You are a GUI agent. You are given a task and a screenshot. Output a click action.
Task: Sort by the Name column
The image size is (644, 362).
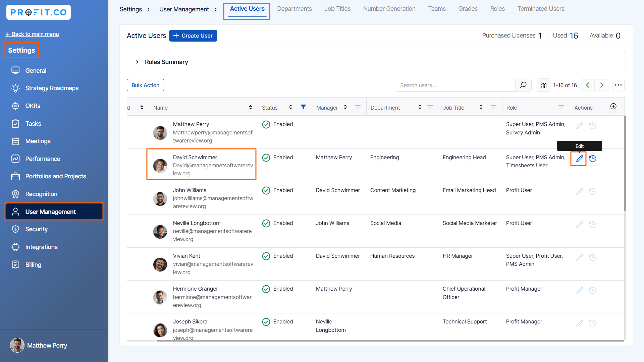(x=250, y=107)
